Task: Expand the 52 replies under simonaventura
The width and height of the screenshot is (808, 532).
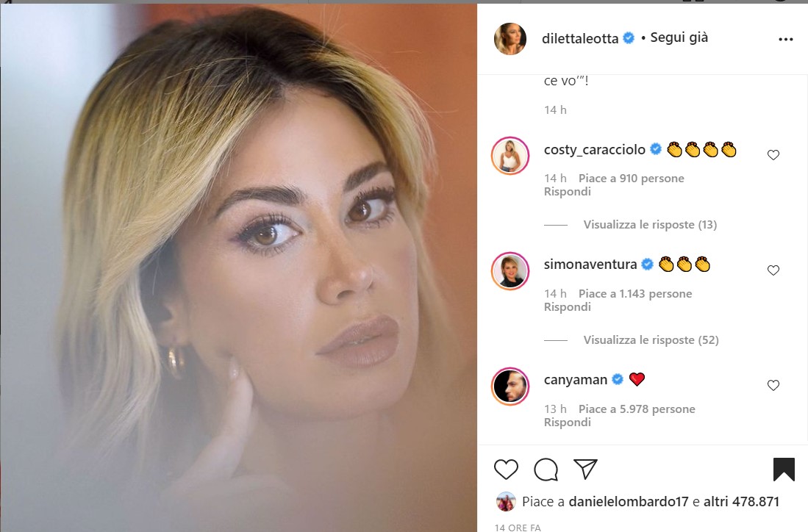Action: [651, 340]
